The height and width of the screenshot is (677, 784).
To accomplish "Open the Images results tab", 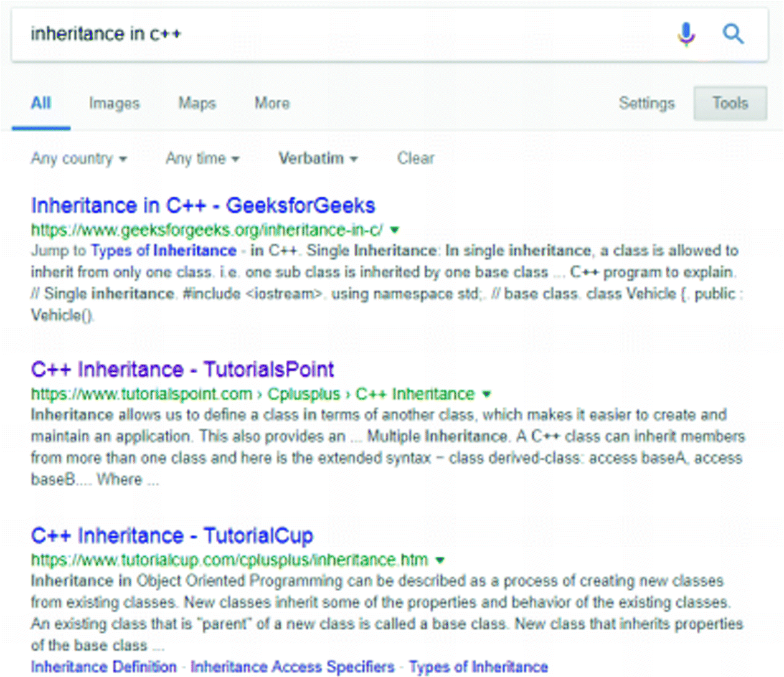I will [114, 103].
